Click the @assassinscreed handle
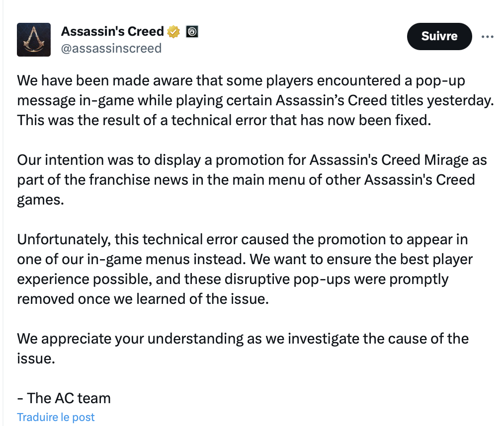The width and height of the screenshot is (504, 426). (111, 49)
